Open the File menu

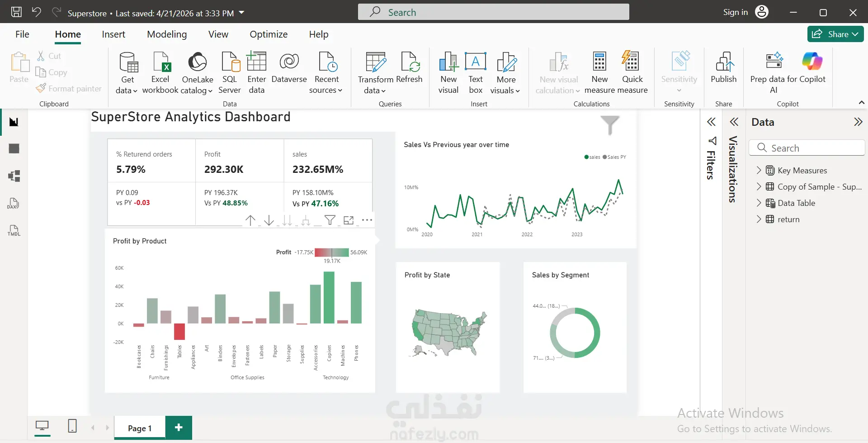(22, 34)
